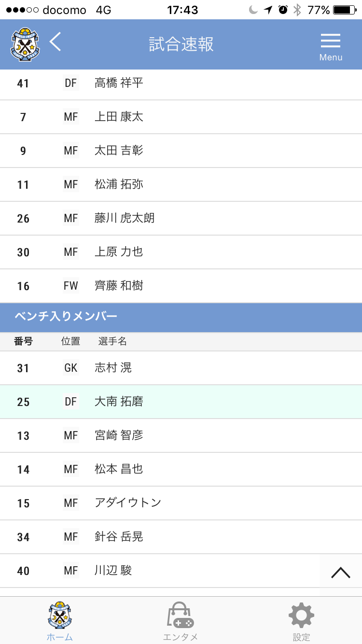Tap player 上田 康太
The height and width of the screenshot is (644, 362).
pyautogui.click(x=181, y=117)
